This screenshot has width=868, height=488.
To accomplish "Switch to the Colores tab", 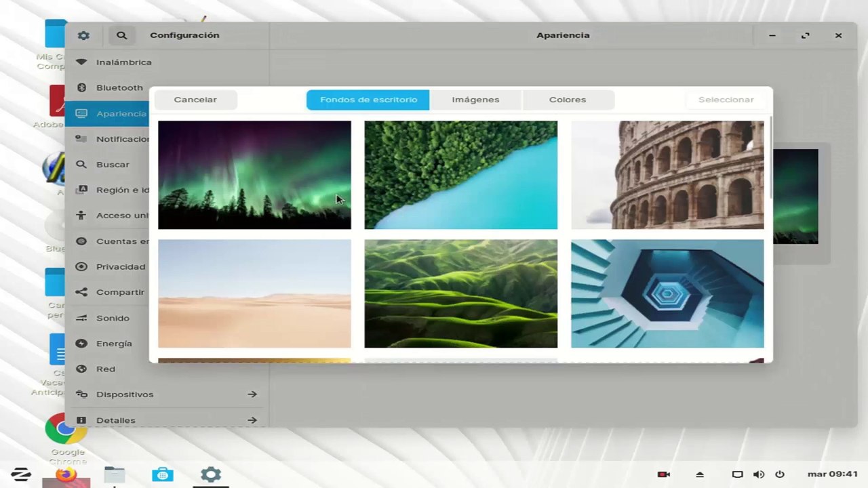I will tap(568, 100).
